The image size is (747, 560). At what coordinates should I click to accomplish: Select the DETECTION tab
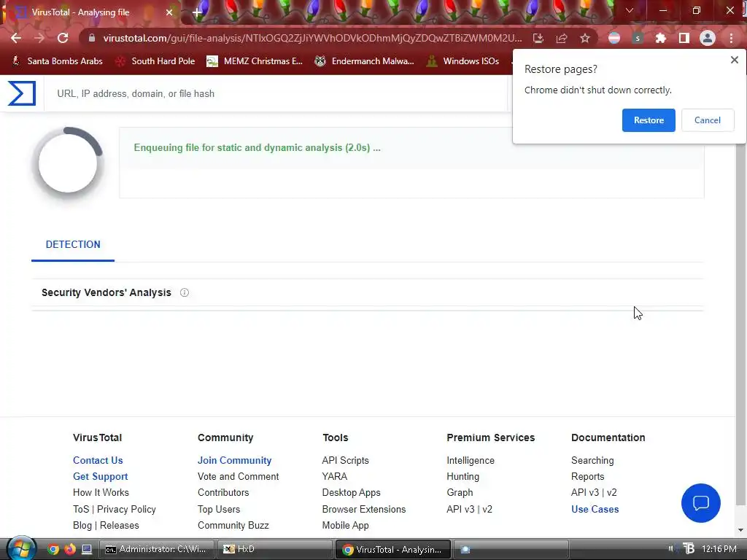click(x=73, y=244)
